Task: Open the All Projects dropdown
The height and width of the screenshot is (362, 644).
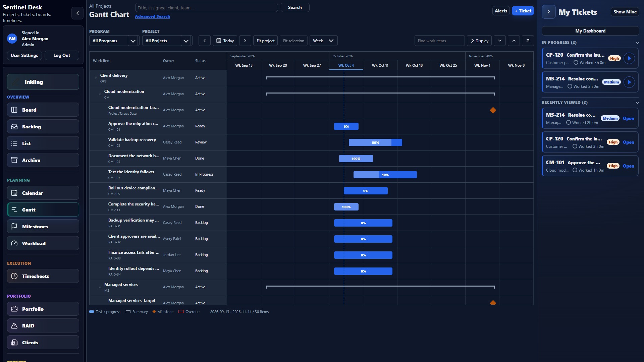Action: tap(167, 41)
